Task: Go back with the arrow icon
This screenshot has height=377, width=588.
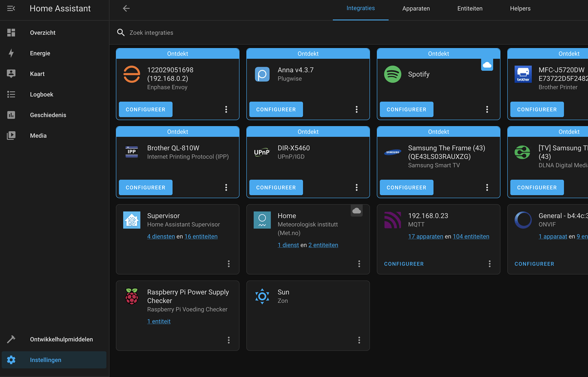Action: pos(126,9)
